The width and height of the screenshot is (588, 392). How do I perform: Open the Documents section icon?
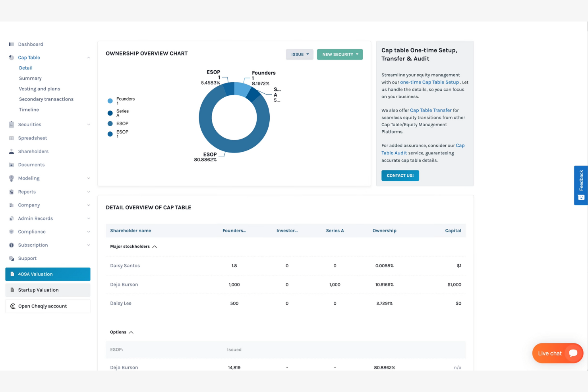tap(11, 164)
